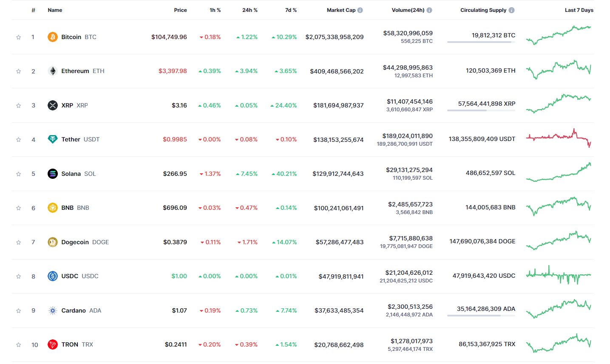Toggle the watchlist star for XRP
This screenshot has height=364, width=610.
[19, 106]
